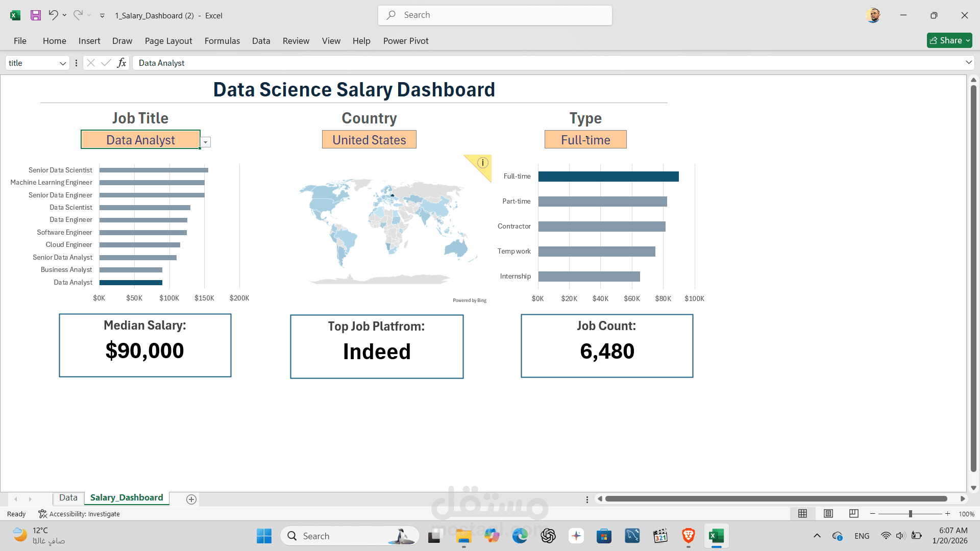Click the Share button

coord(948,40)
